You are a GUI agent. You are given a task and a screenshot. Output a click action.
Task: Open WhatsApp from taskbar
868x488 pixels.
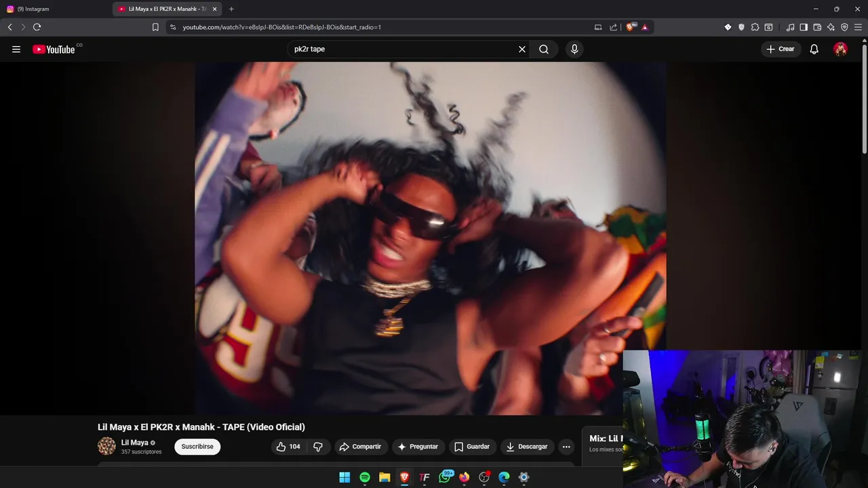tap(445, 477)
